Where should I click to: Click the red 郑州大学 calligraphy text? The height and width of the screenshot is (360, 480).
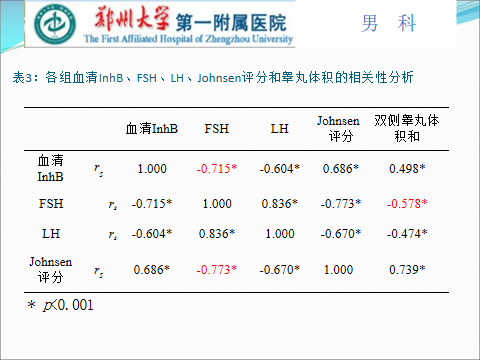pyautogui.click(x=132, y=18)
